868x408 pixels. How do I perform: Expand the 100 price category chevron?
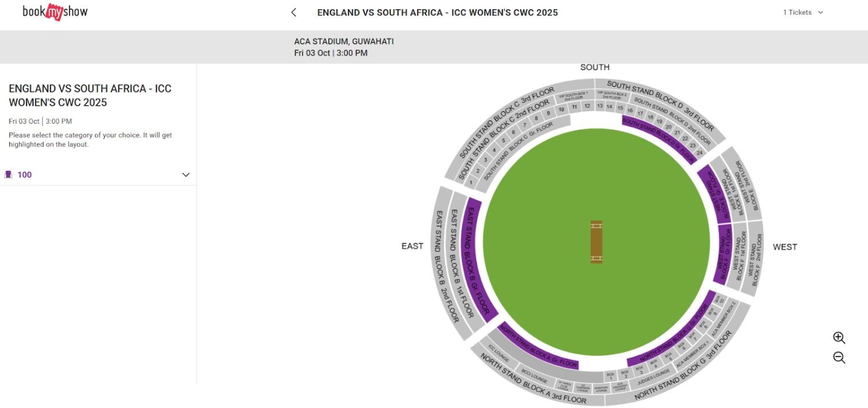[185, 174]
